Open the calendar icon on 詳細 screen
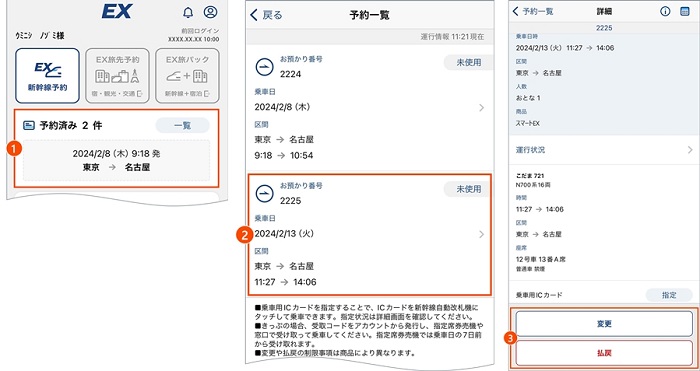This screenshot has height=371, width=700. click(x=685, y=12)
